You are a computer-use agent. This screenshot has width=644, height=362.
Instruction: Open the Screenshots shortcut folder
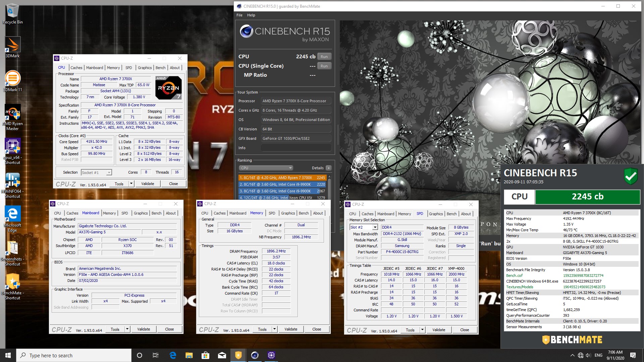click(12, 253)
